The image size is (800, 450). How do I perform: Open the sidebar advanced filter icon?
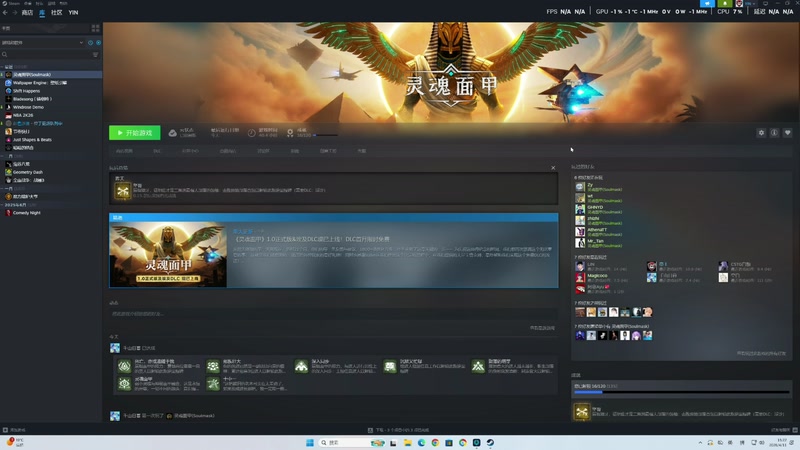(95, 54)
